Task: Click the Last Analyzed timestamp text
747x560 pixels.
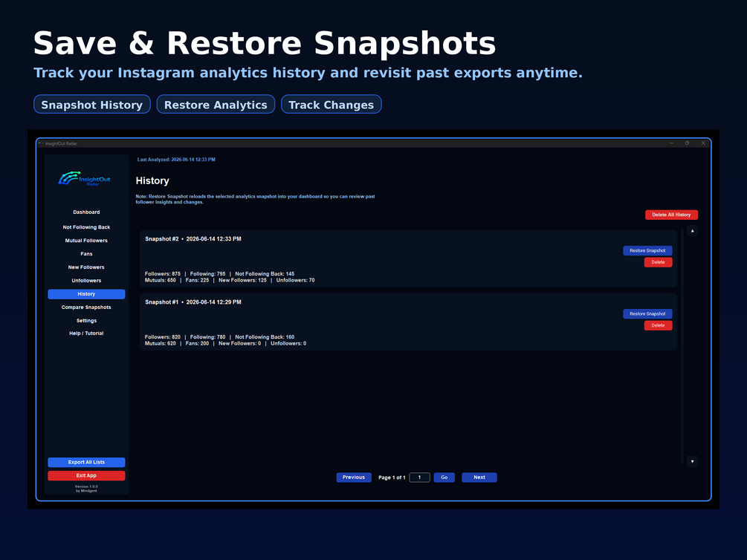Action: click(176, 160)
